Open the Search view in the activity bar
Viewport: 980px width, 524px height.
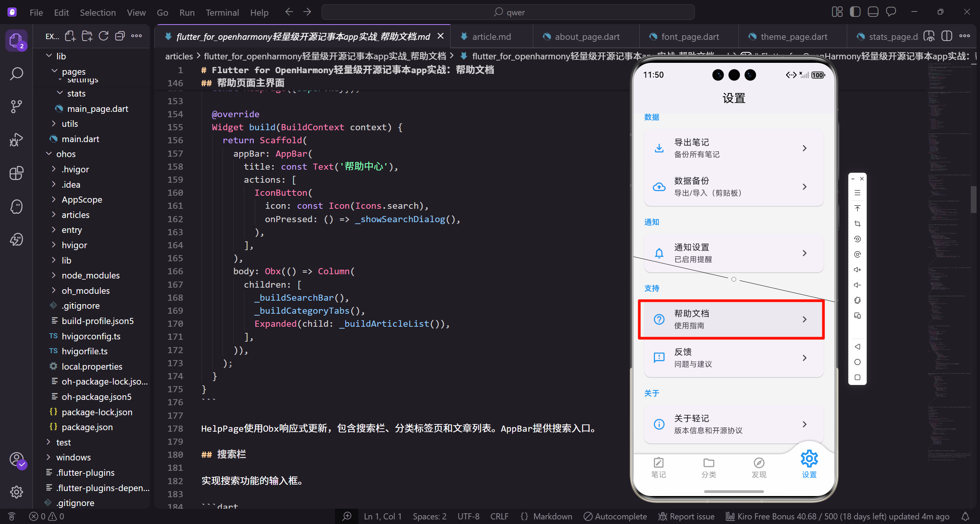tap(16, 73)
